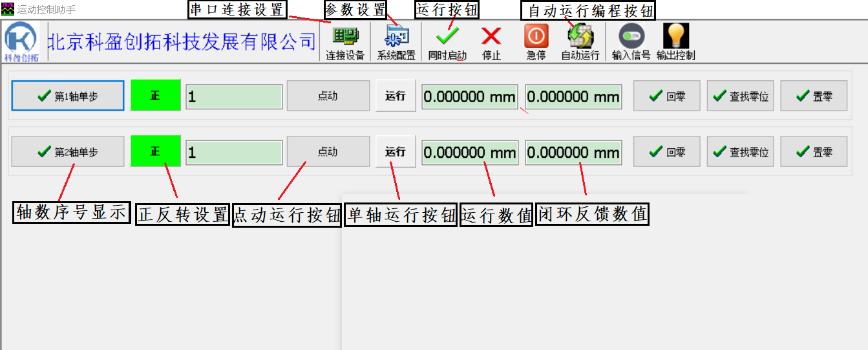The image size is (868, 350).
Task: Select axis 2 first 0.000000 mm run value field
Action: [470, 153]
